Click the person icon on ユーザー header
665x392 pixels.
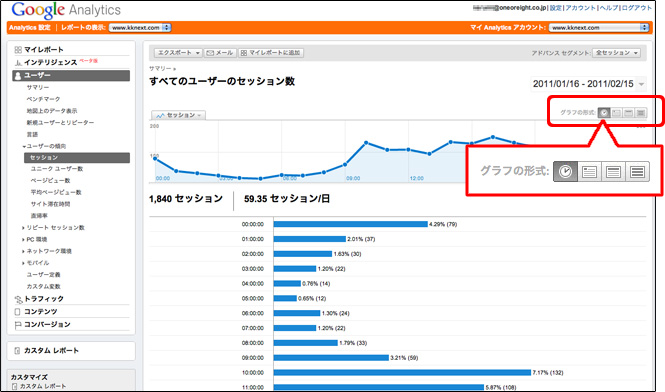coord(18,76)
